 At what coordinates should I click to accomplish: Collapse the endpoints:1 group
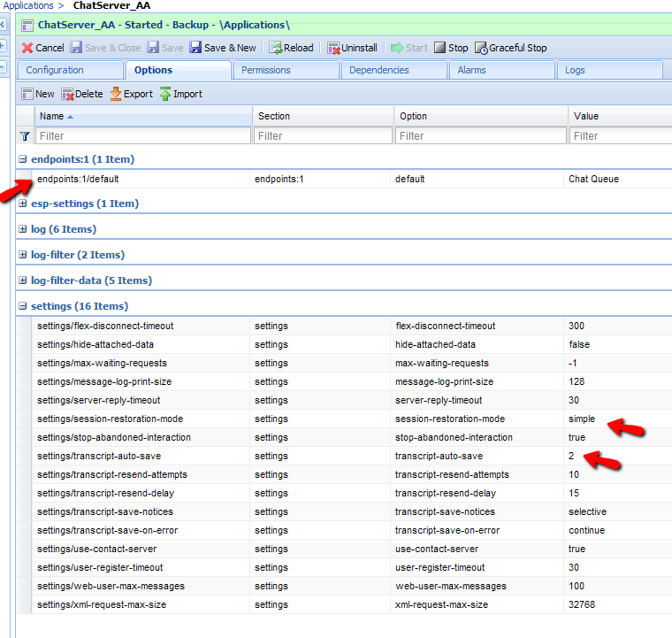23,159
